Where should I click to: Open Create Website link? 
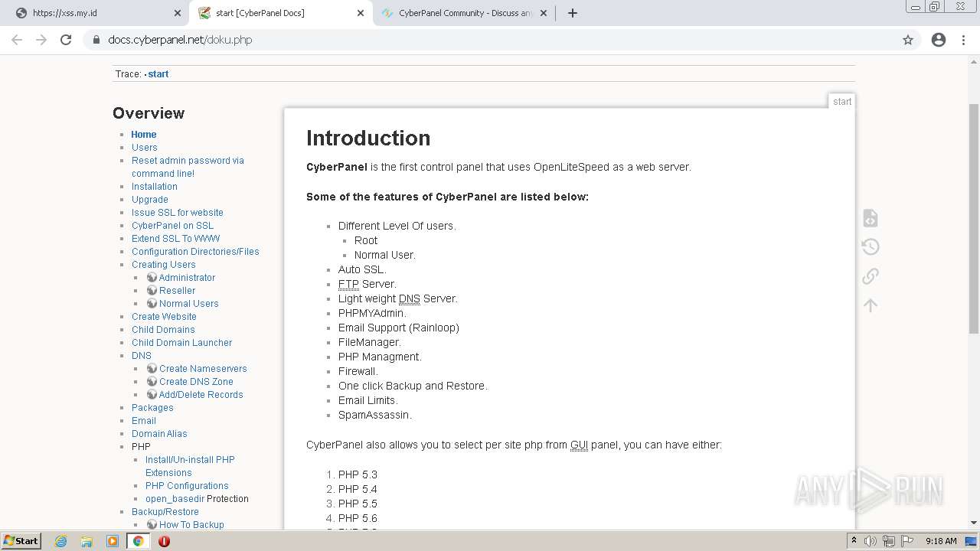pyautogui.click(x=164, y=317)
